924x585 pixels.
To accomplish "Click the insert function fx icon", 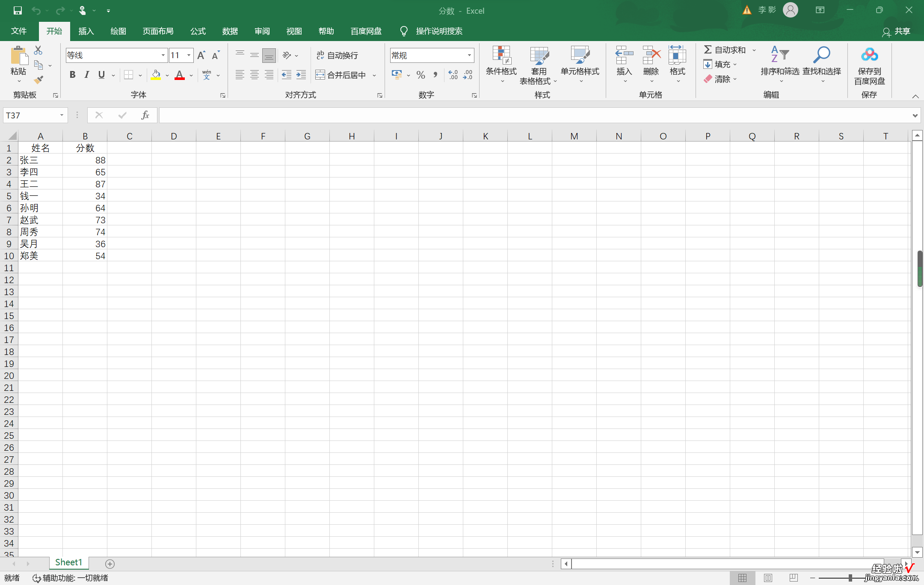I will 145,115.
